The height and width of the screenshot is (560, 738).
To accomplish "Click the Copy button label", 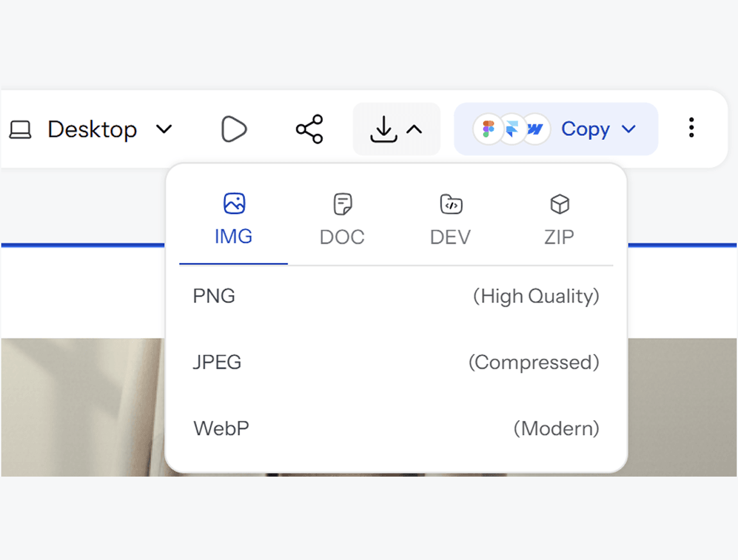I will [x=585, y=129].
